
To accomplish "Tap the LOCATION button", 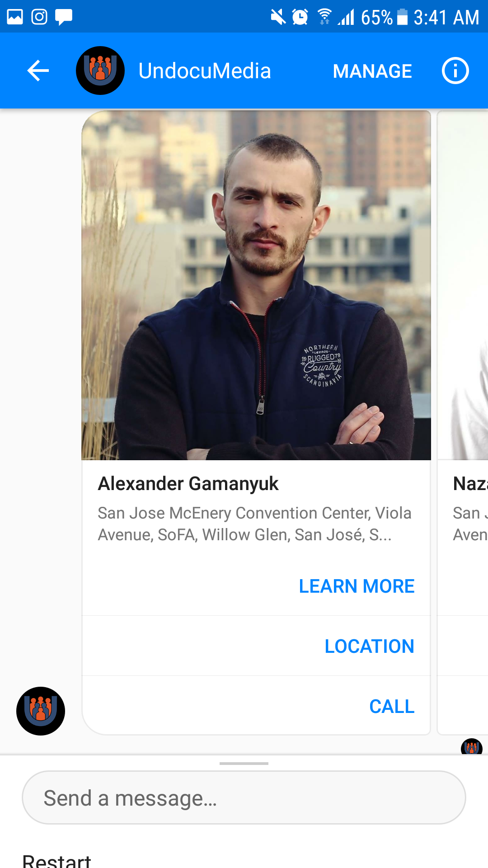I will 369,646.
